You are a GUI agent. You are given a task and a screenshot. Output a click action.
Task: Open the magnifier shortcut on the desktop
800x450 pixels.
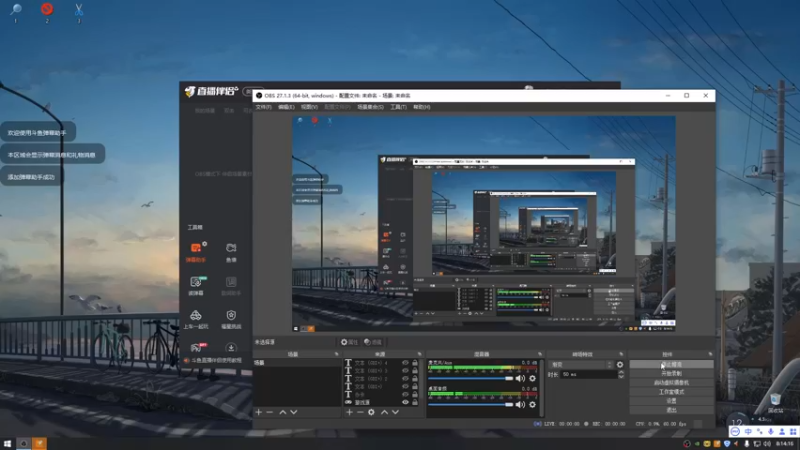[x=16, y=10]
